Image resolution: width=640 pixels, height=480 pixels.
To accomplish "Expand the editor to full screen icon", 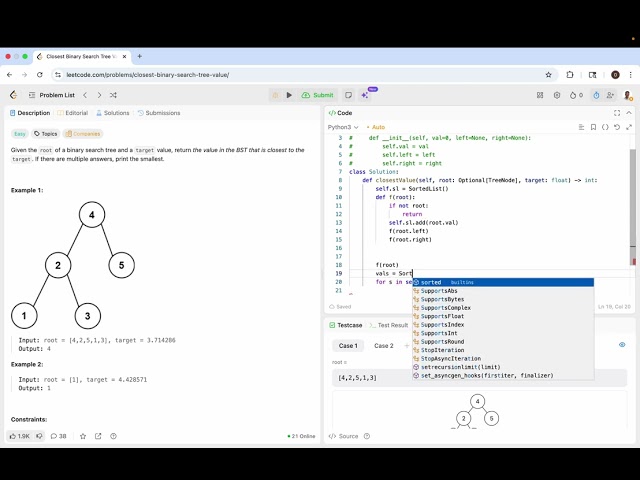I will 629,127.
